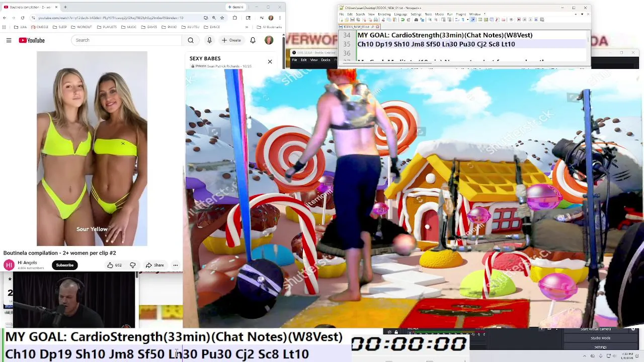644x362 pixels.
Task: Click Studio Mode in OBS controls
Action: pos(600,338)
